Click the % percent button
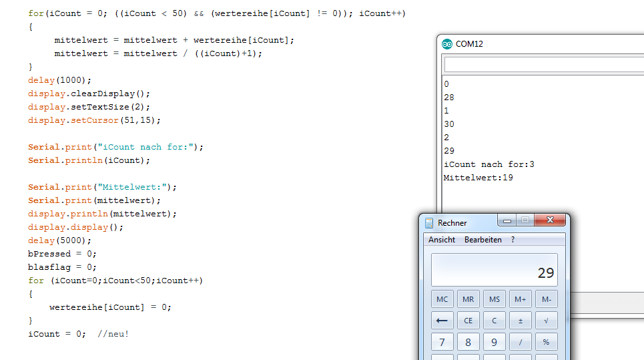 pyautogui.click(x=547, y=342)
